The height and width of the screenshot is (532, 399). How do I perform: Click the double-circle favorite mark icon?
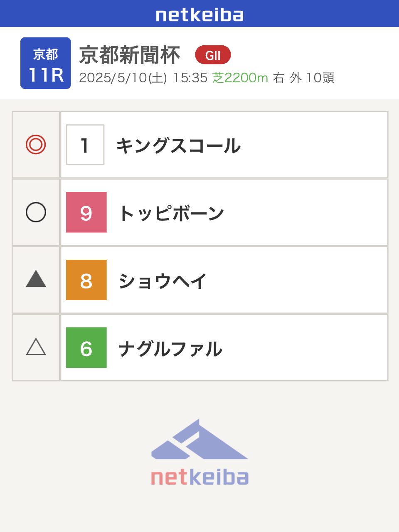(36, 145)
